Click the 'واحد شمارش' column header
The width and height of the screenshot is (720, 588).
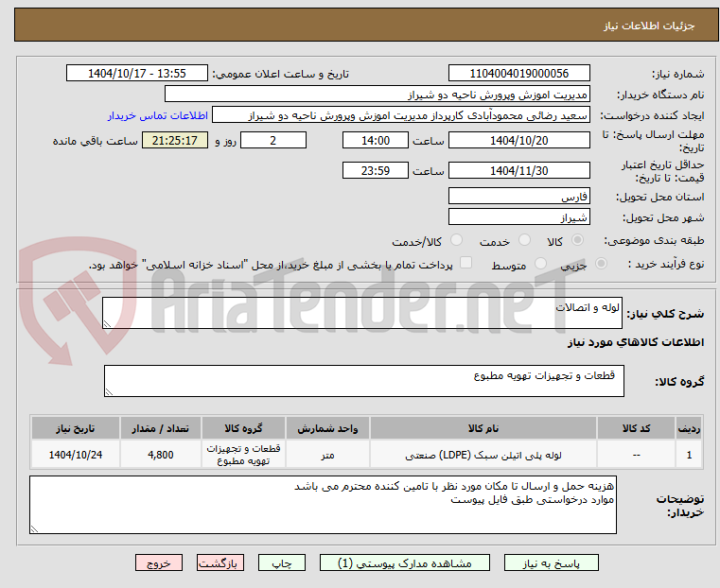tap(327, 428)
